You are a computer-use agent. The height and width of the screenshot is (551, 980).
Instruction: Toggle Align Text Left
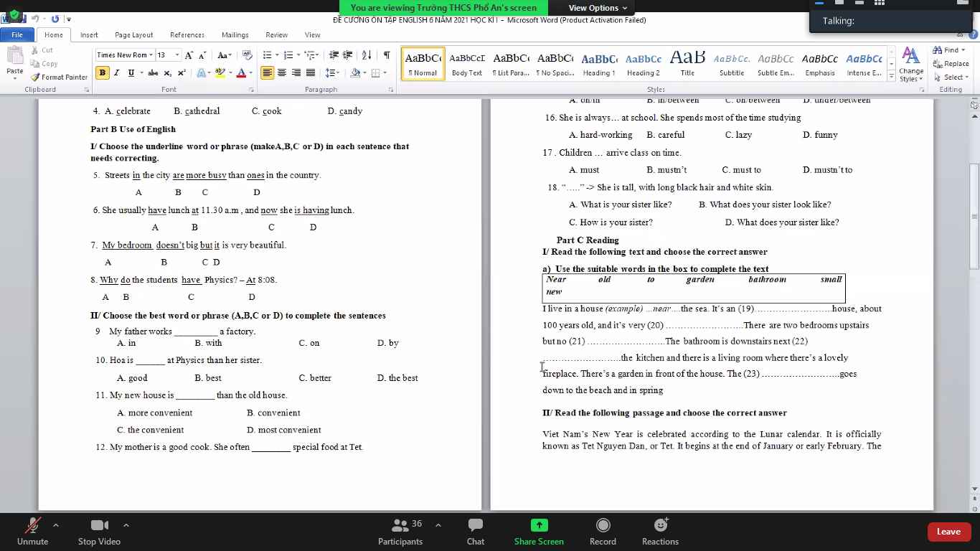[267, 72]
